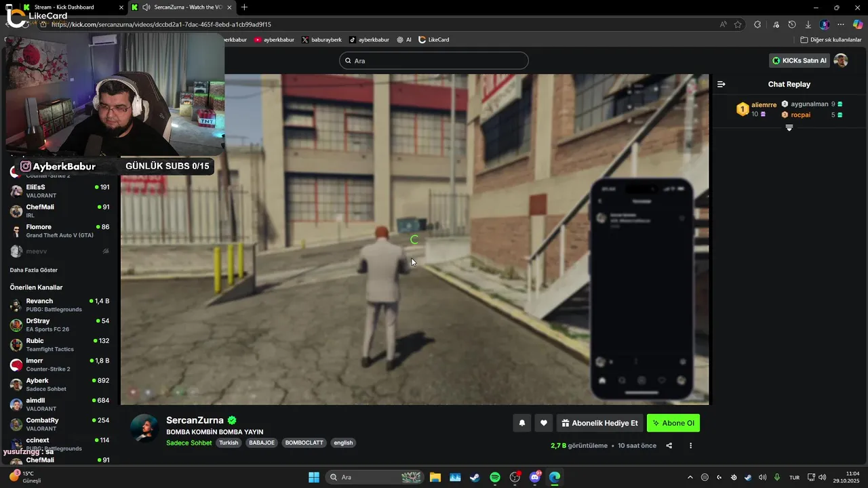Click the Windows Start button

point(314,477)
